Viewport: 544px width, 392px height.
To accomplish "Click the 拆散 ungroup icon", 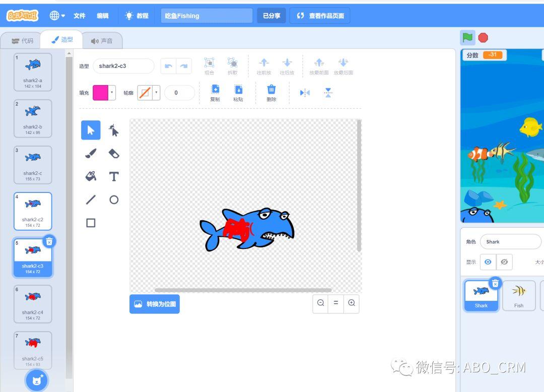I will (x=232, y=66).
